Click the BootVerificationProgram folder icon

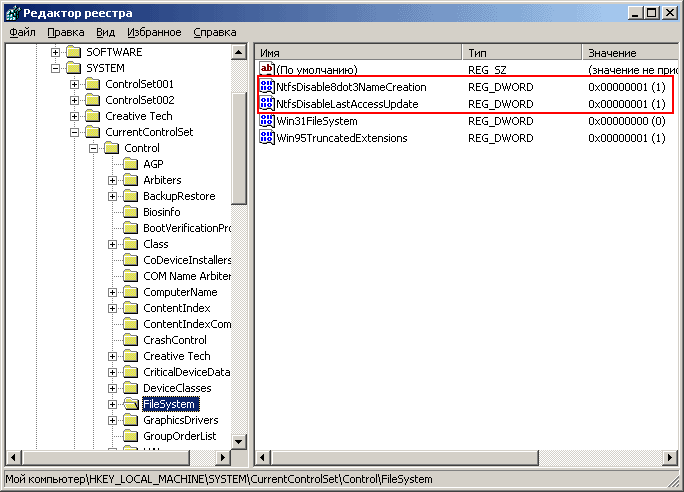point(130,228)
